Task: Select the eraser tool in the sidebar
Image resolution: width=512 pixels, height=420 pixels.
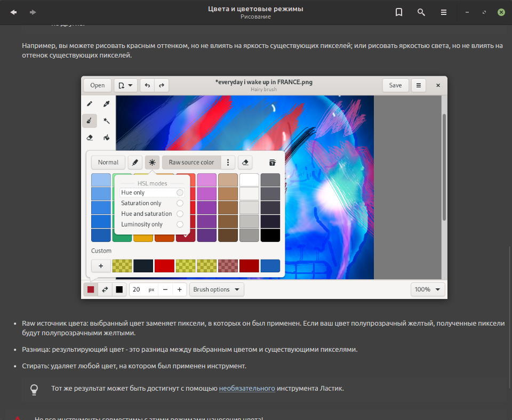Action: click(x=90, y=138)
